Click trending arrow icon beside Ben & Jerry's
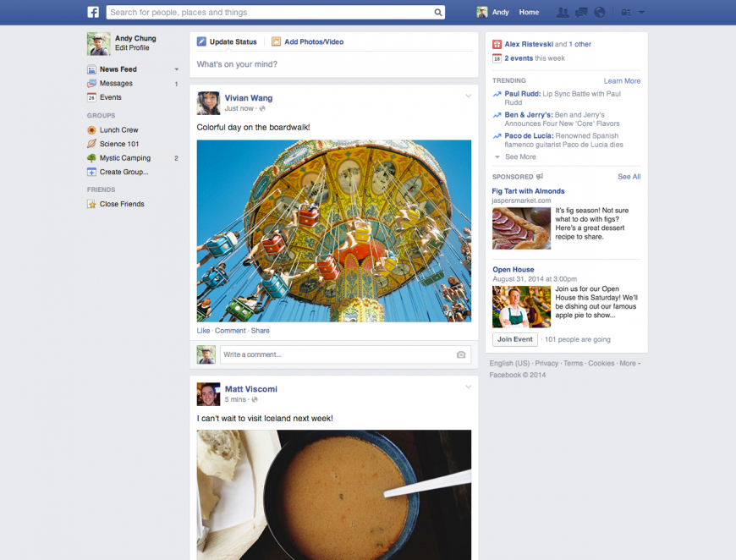736x560 pixels. (497, 116)
